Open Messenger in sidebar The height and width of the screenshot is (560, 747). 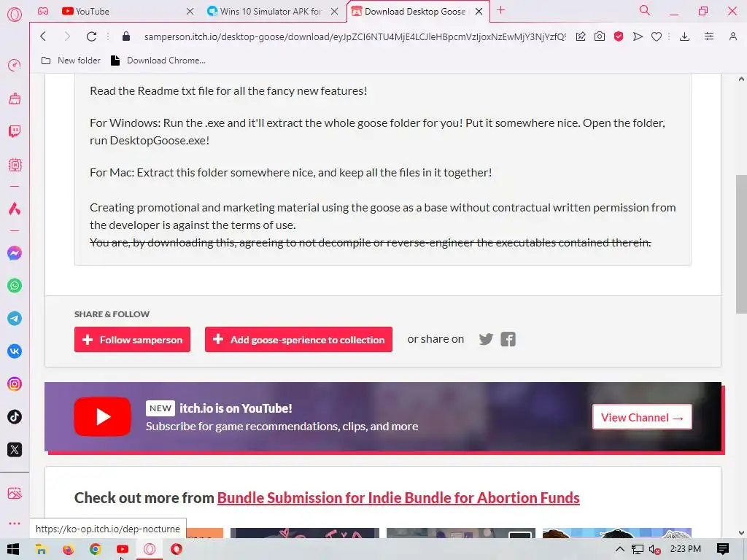15,253
